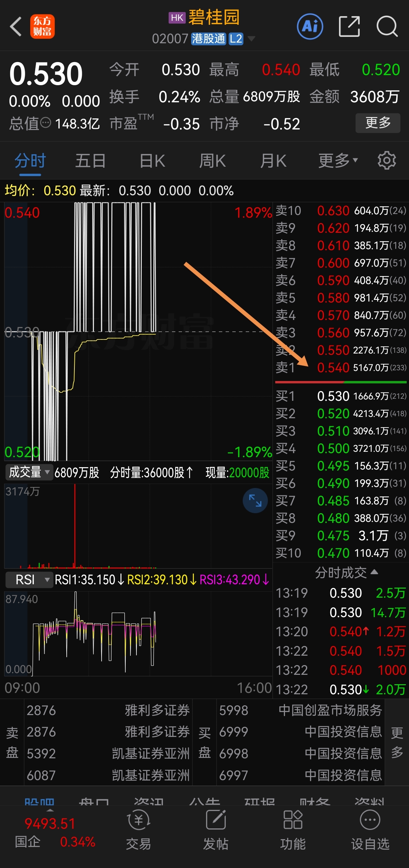Screen dimensions: 409x868
Task: Tap the 卖5 0.580 order row
Action: (341, 298)
